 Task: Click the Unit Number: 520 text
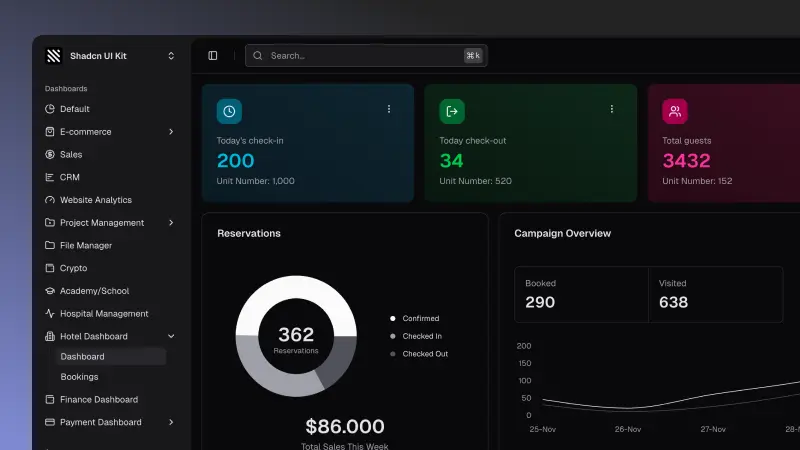coord(476,181)
